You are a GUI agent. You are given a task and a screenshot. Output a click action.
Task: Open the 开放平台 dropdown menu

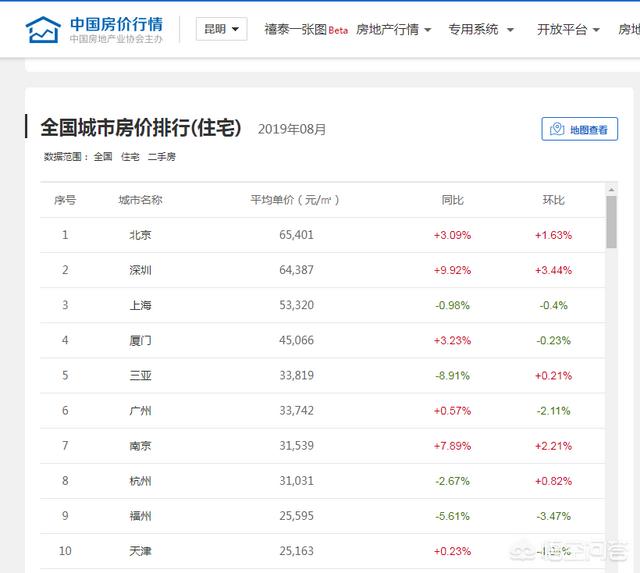pyautogui.click(x=568, y=30)
